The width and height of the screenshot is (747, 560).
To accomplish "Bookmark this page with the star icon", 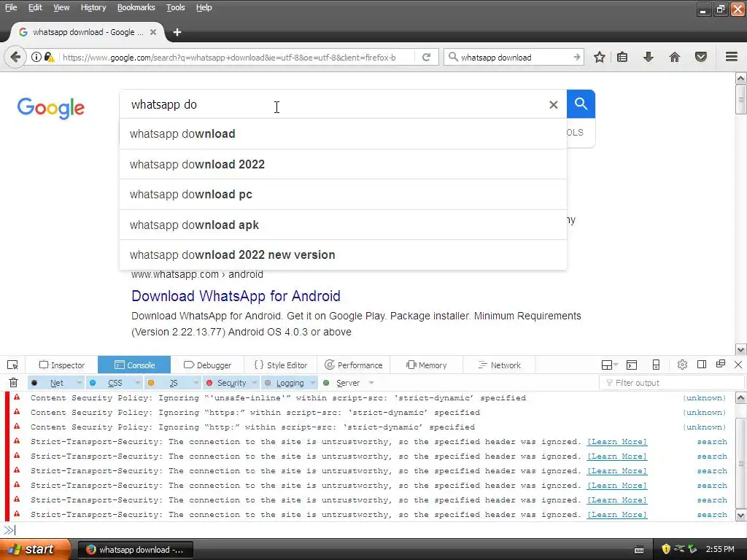I will 600,57.
